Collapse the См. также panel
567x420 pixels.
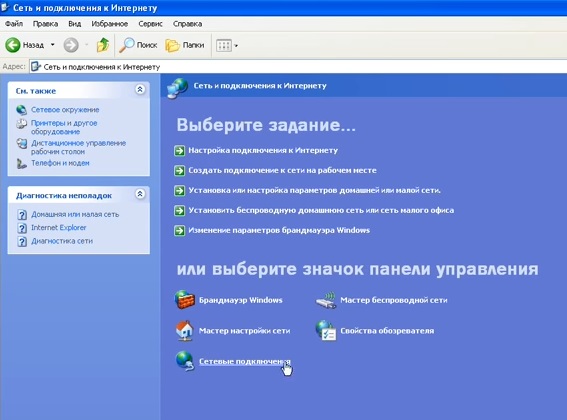[140, 89]
